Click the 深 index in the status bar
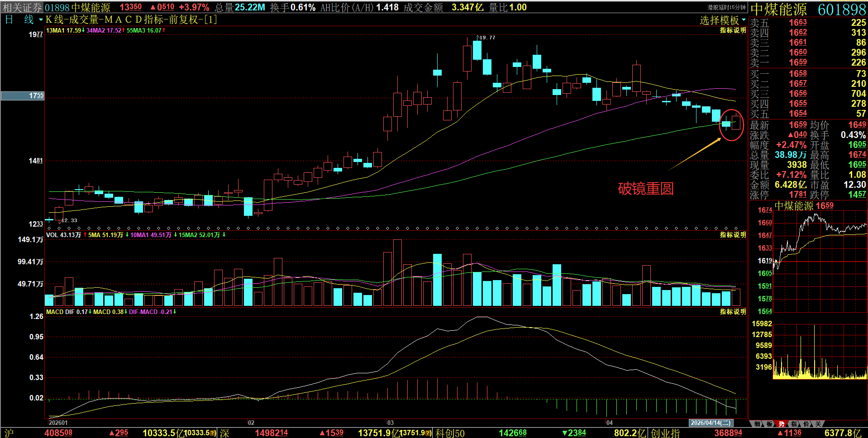 click(x=224, y=433)
